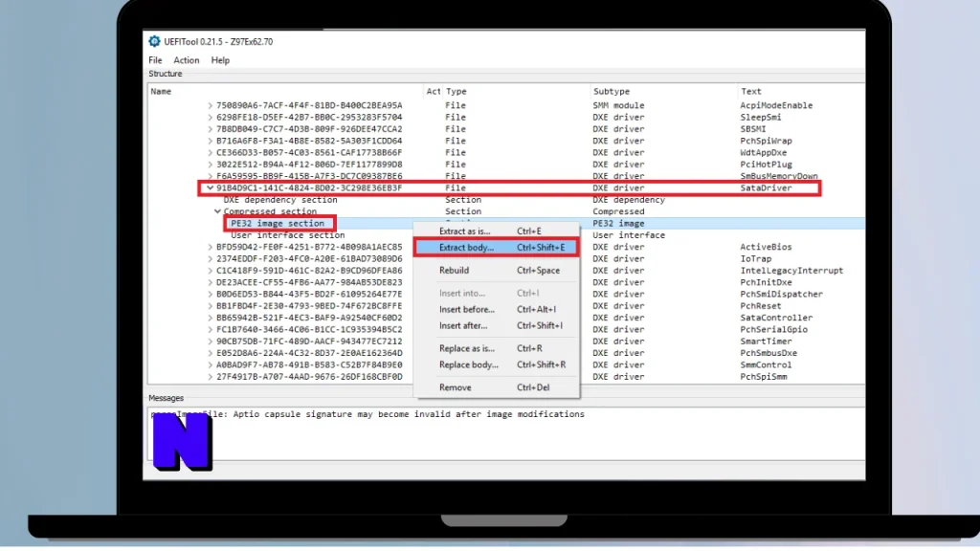Choose Extract as is... from context menu

(496, 231)
